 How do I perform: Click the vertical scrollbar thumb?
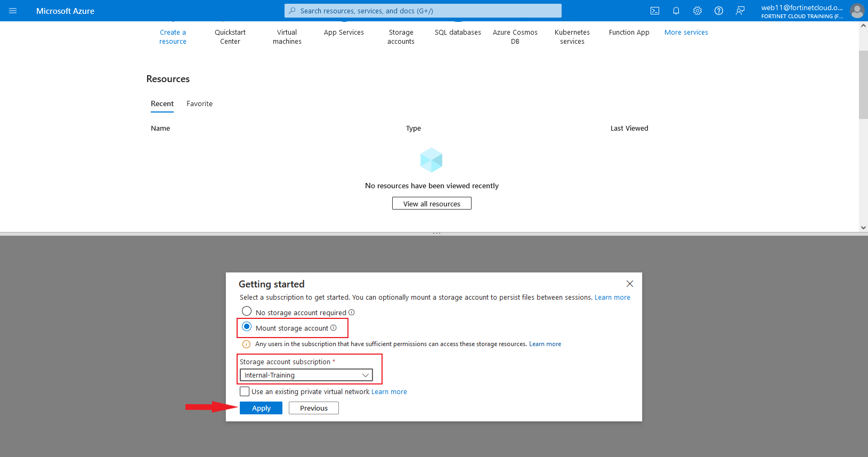pos(863,84)
